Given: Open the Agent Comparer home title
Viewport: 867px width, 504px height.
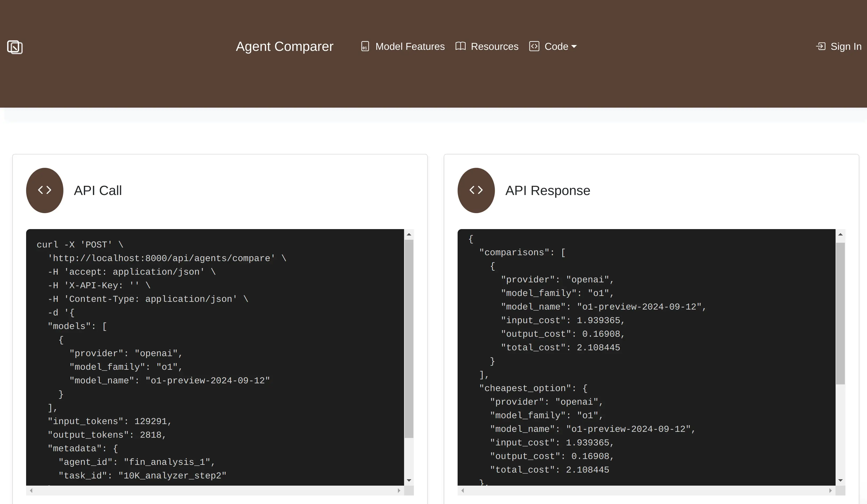Looking at the screenshot, I should tap(284, 46).
